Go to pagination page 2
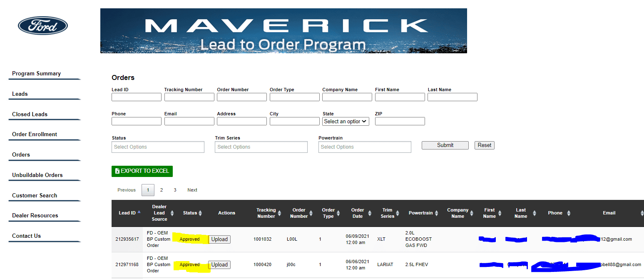The image size is (644, 279). pyautogui.click(x=162, y=190)
